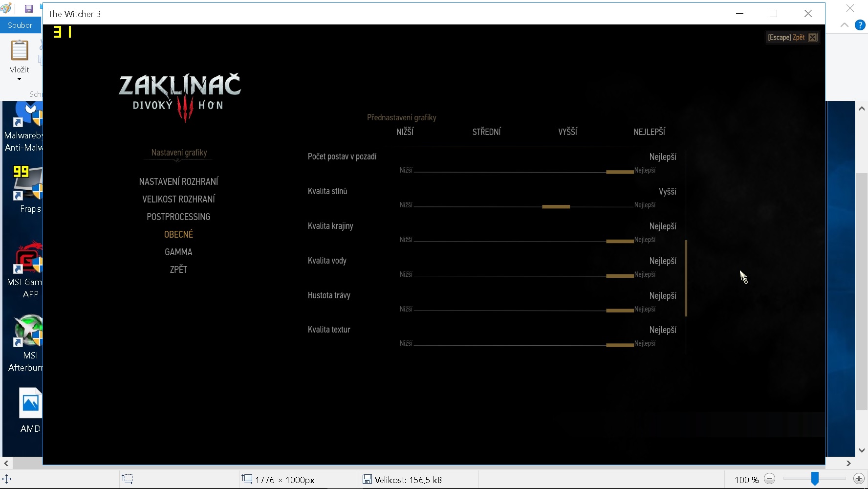This screenshot has width=868, height=489.
Task: Click the Velikost: 156,5 kB status text
Action: tap(408, 480)
